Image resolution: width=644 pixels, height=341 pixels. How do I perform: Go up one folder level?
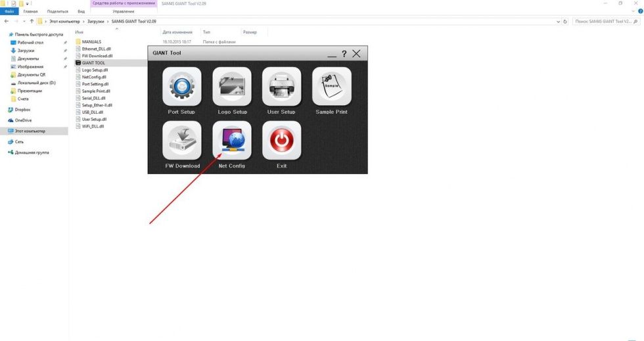pos(32,22)
